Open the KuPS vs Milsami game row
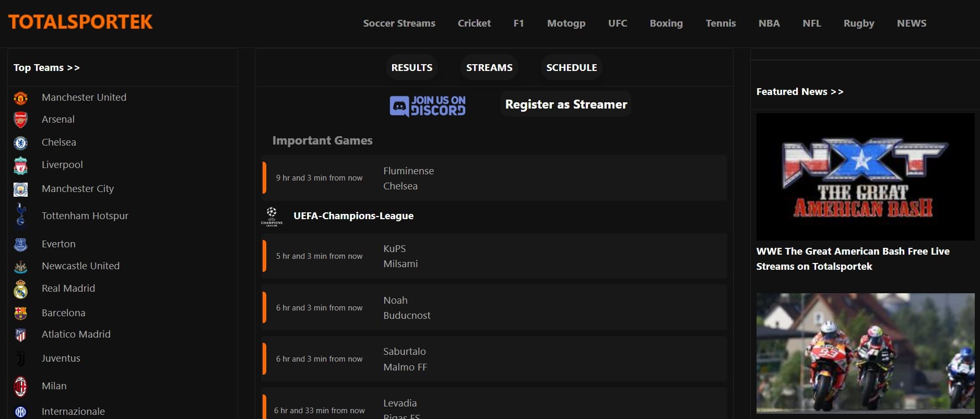Image resolution: width=980 pixels, height=419 pixels. (494, 256)
